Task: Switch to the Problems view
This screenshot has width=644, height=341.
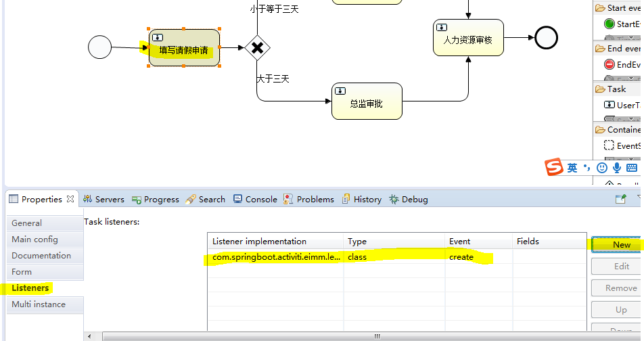Action: coord(309,200)
